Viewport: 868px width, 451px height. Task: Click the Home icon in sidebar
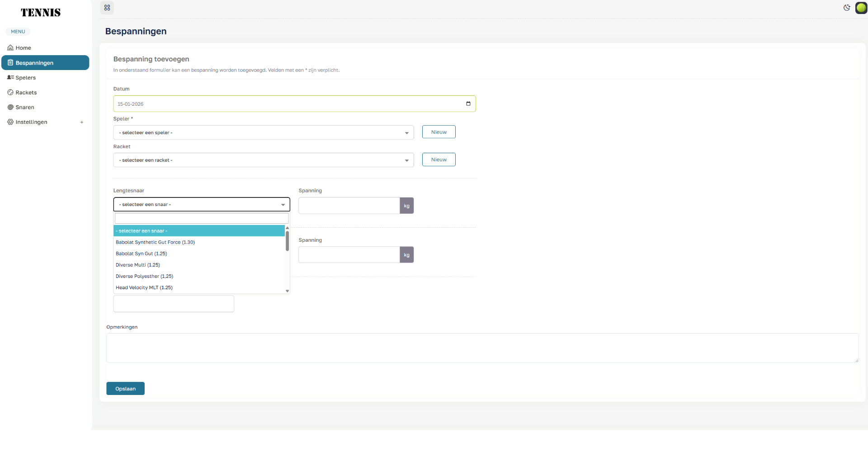(10, 48)
